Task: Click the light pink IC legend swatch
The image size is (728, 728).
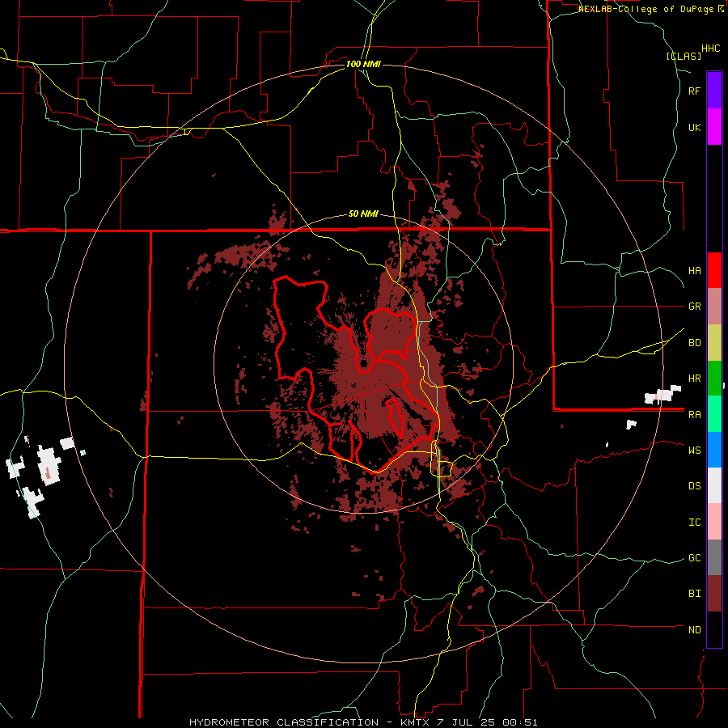Action: (x=714, y=522)
